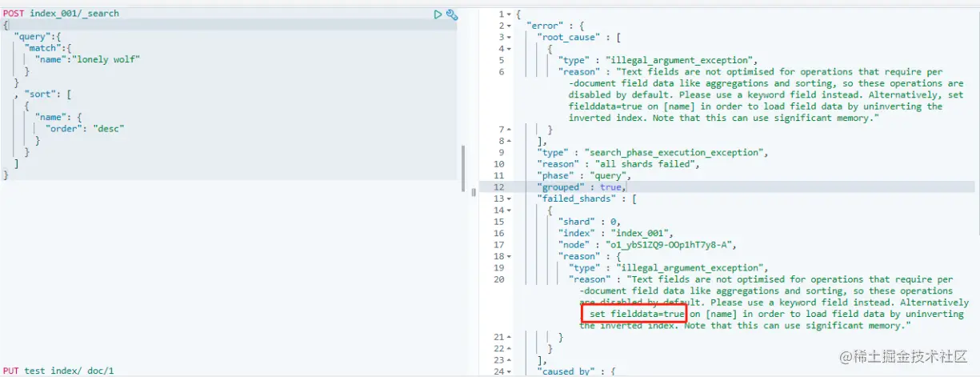980x377 pixels.
Task: Collapse the root object at response line 1
Action: pos(510,14)
